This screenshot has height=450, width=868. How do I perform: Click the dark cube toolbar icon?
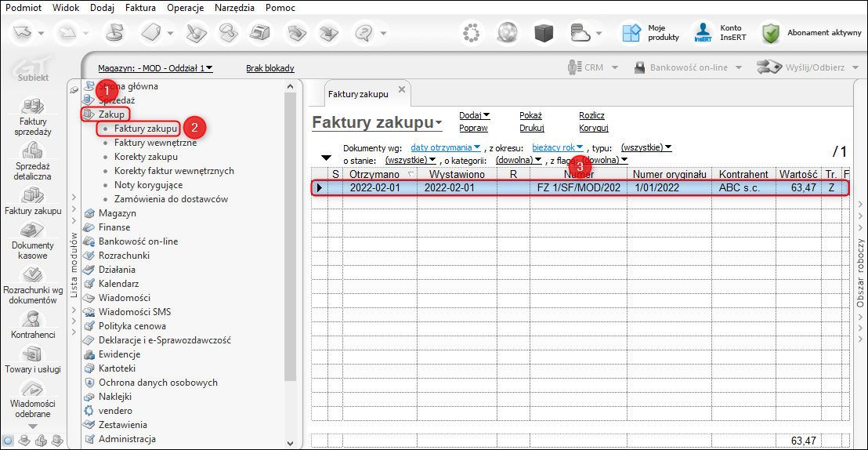pos(544,33)
